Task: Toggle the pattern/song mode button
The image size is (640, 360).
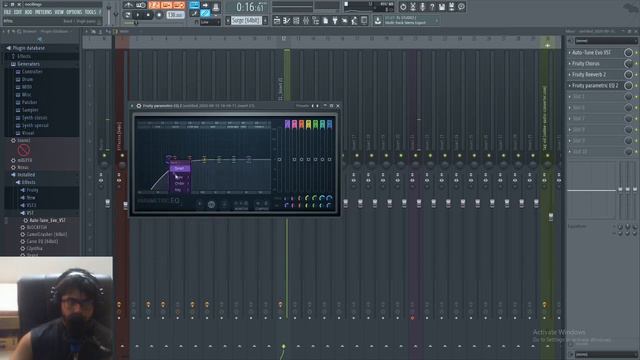Action: (x=127, y=15)
